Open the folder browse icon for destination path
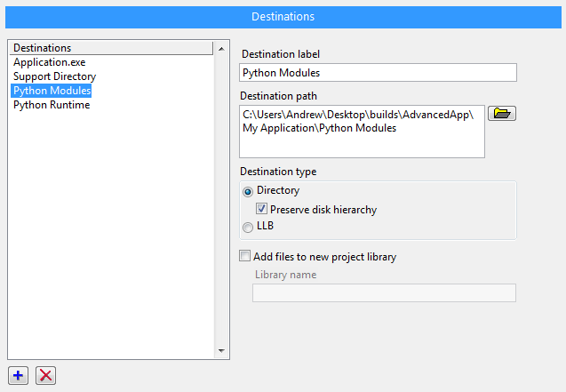Viewport: 566px width, 392px height. 502,114
